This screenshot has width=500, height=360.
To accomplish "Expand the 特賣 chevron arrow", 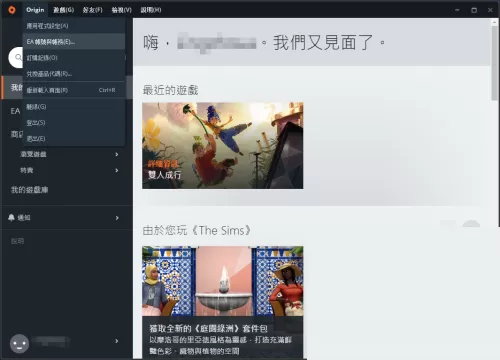I will 117,170.
